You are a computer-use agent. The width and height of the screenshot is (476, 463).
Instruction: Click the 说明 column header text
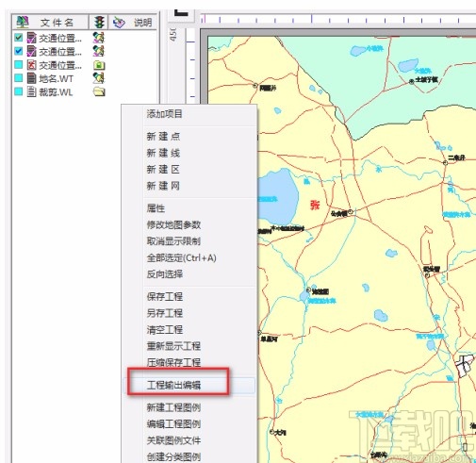pos(143,23)
